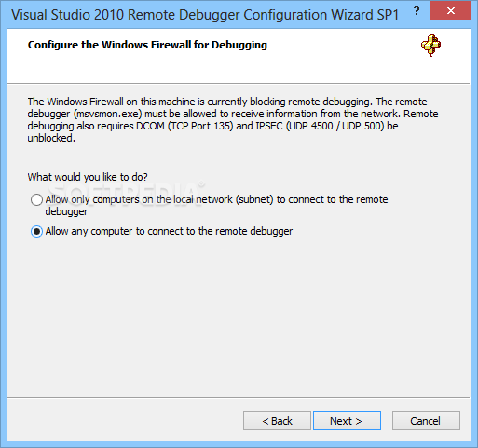This screenshot has width=478, height=448.
Task: Open help with the question mark button
Action: pyautogui.click(x=417, y=11)
